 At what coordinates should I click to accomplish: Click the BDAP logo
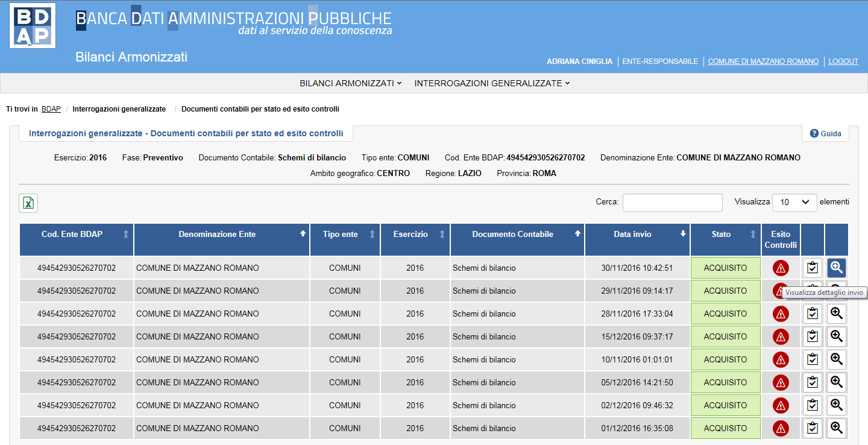(33, 25)
